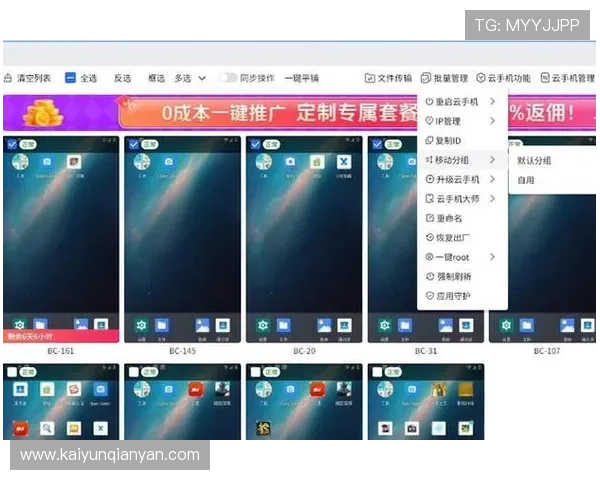
Task: Toggle the 全选 select-all checkbox
Action: coord(70,78)
